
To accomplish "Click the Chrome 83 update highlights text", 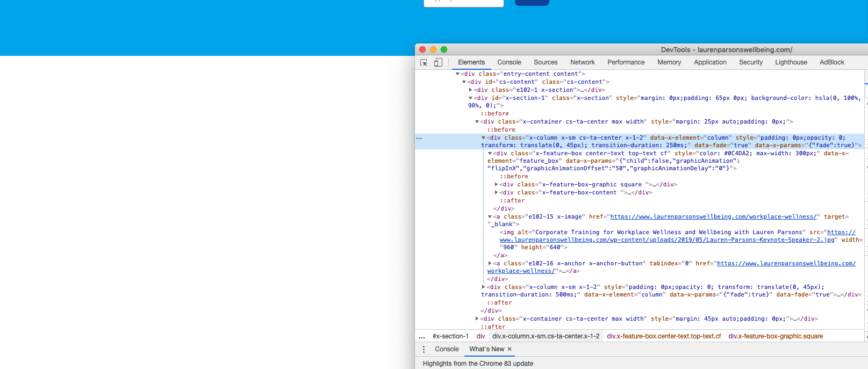I will [x=478, y=364].
